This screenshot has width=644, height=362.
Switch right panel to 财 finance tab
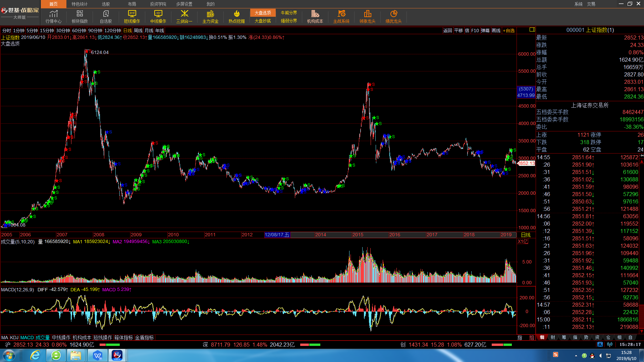coord(553,338)
